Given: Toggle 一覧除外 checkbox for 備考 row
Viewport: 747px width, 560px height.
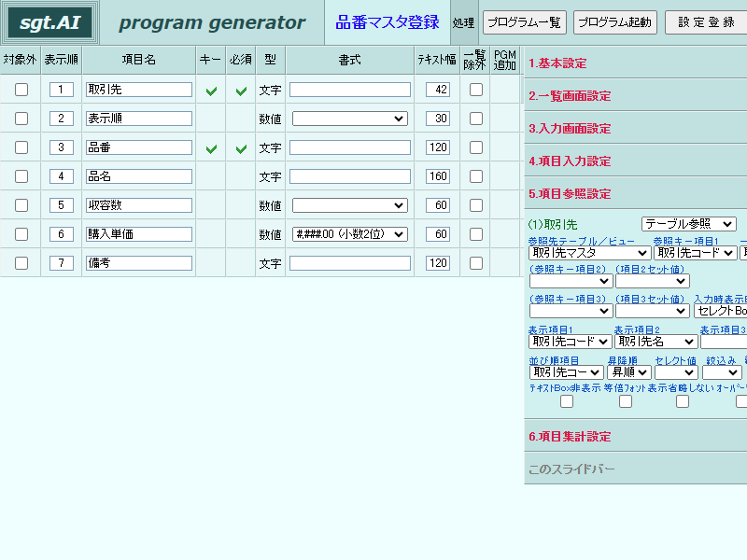Looking at the screenshot, I should [x=476, y=263].
